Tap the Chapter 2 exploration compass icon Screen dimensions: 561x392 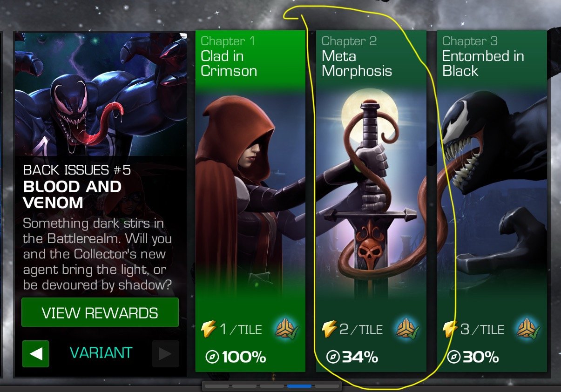[x=332, y=358]
